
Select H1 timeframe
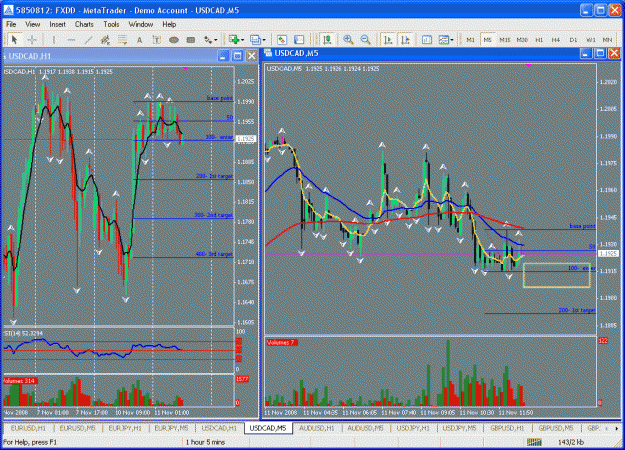tap(539, 40)
